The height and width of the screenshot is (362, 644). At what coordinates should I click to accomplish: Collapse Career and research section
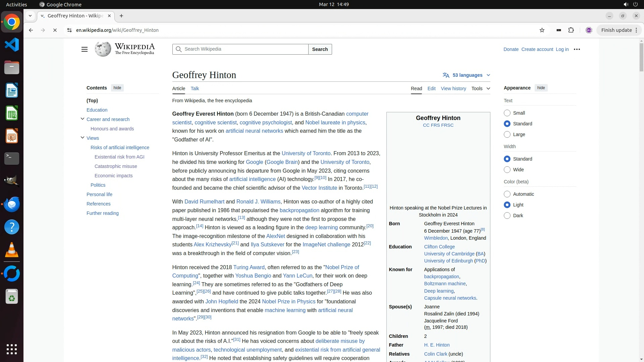(x=83, y=119)
